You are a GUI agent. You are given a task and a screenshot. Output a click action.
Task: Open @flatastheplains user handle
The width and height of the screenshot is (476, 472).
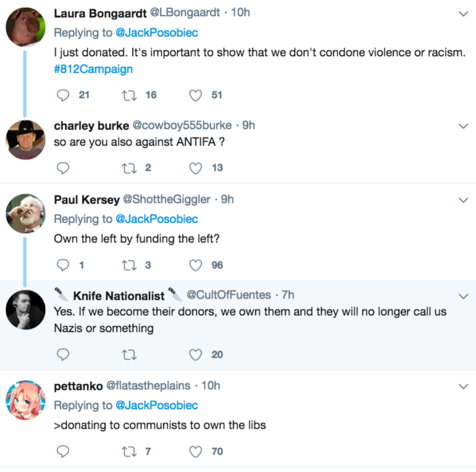click(x=148, y=386)
